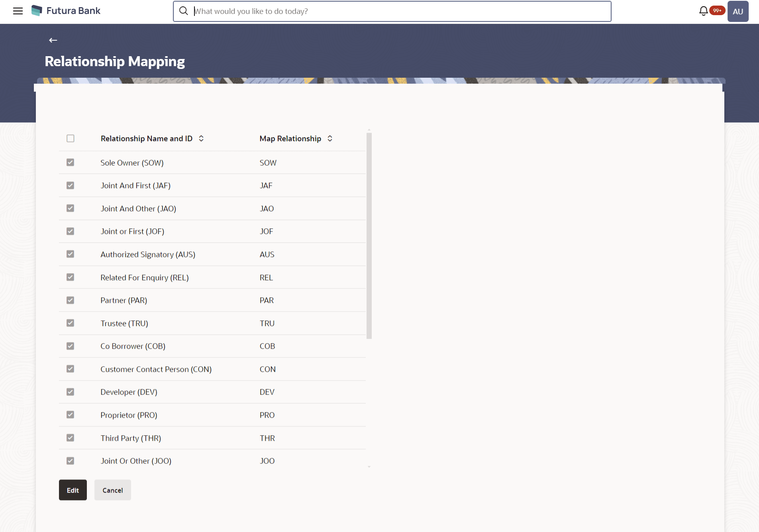Select the 'Related For Enquiry (REL)' row text

click(145, 277)
